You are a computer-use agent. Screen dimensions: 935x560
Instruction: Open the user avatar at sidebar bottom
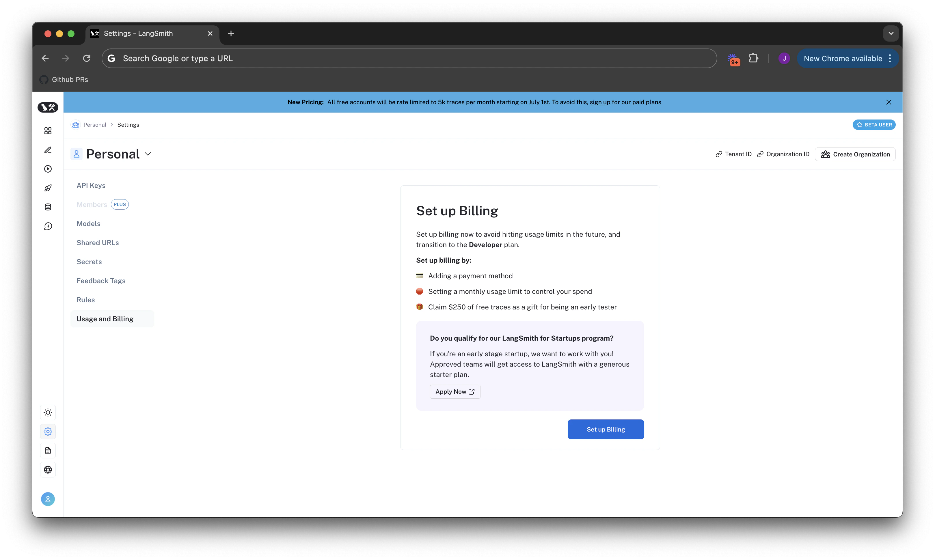(48, 499)
